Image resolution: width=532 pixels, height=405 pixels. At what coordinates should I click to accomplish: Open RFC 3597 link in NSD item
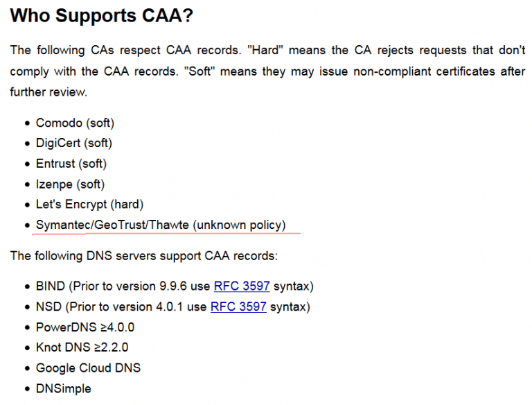[x=238, y=307]
